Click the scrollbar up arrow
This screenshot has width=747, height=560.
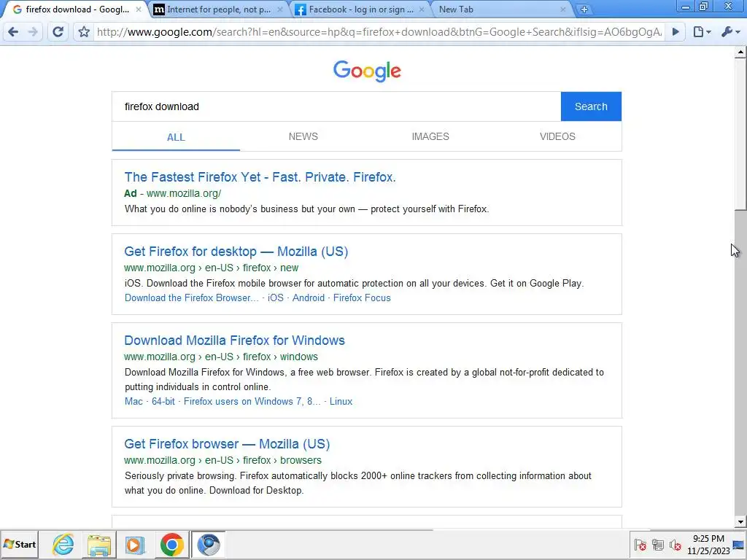click(x=741, y=52)
